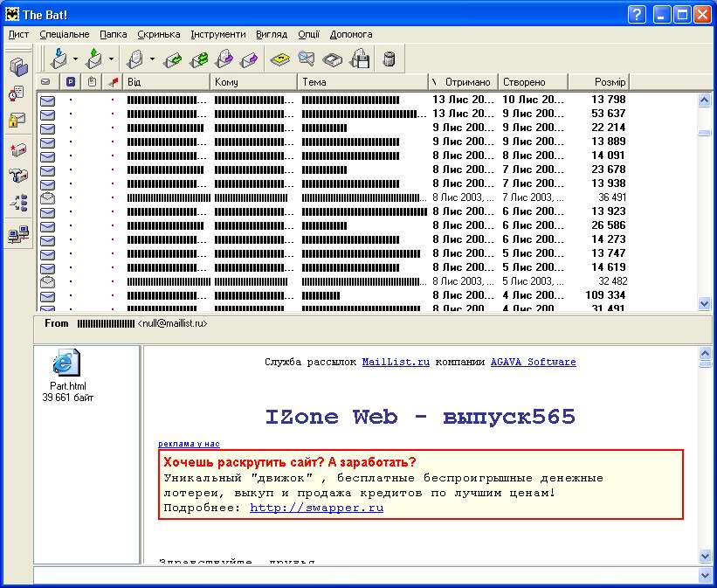Image resolution: width=717 pixels, height=588 pixels.
Task: Click the search messages envelope icon
Action: (x=307, y=59)
